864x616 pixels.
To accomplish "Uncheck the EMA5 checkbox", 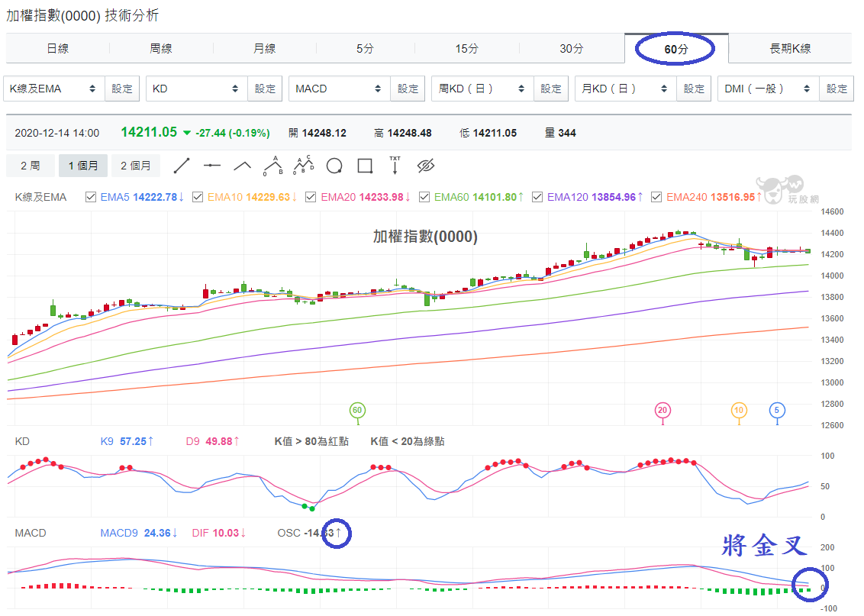I will pos(91,197).
